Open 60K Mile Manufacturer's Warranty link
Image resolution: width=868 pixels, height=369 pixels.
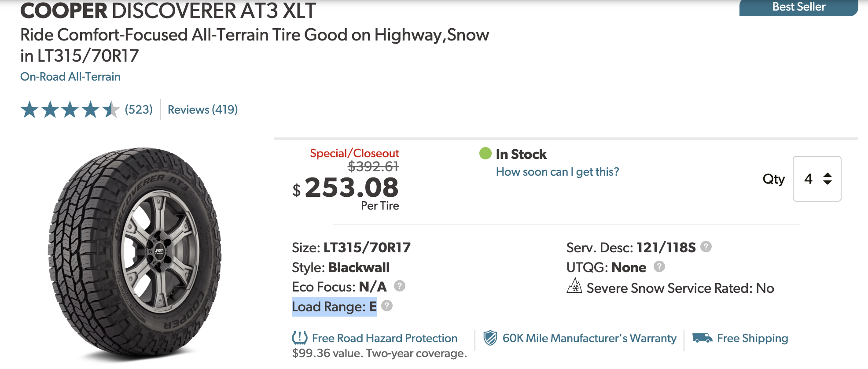(x=589, y=338)
